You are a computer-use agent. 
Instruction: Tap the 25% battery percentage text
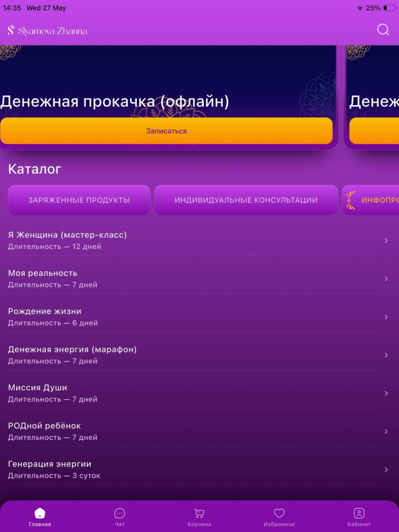pos(373,8)
